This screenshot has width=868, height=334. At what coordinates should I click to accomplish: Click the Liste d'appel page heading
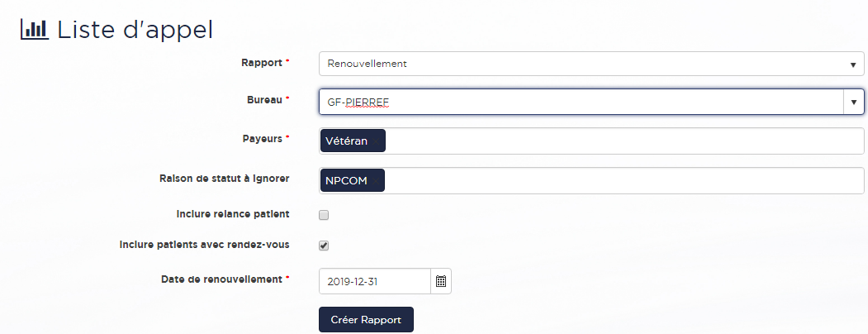tap(135, 29)
